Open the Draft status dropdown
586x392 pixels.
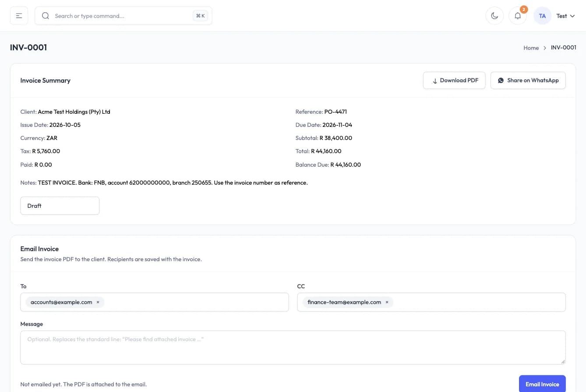[60, 206]
